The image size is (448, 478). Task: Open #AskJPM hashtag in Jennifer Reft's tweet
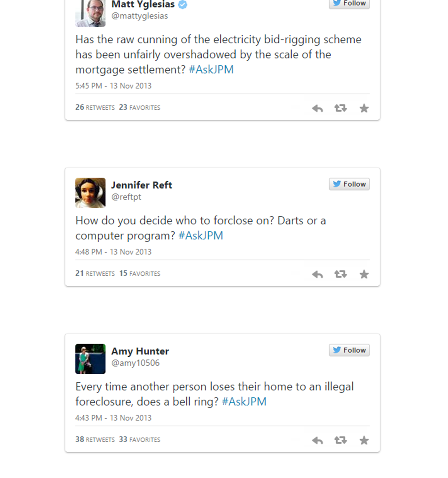(x=200, y=235)
